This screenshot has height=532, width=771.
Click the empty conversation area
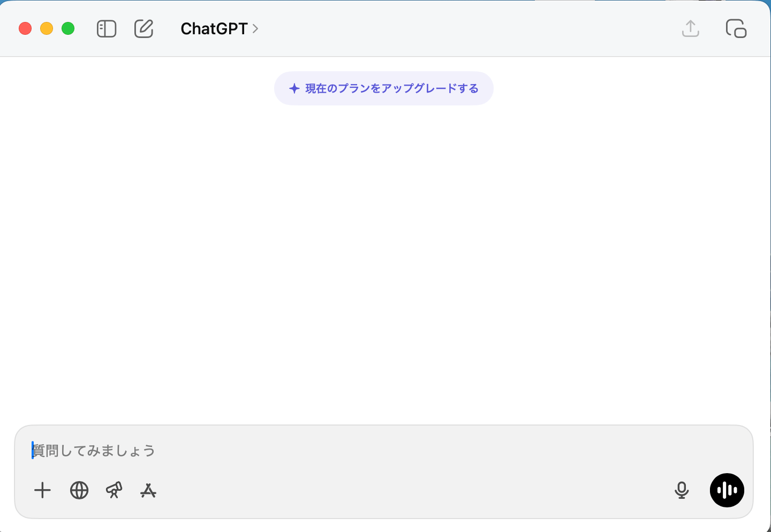(385, 257)
